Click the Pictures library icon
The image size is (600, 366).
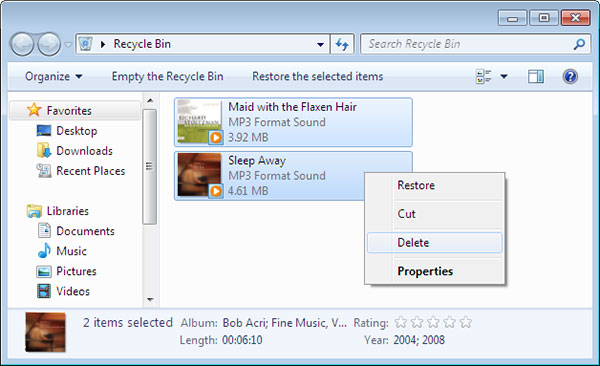44,271
